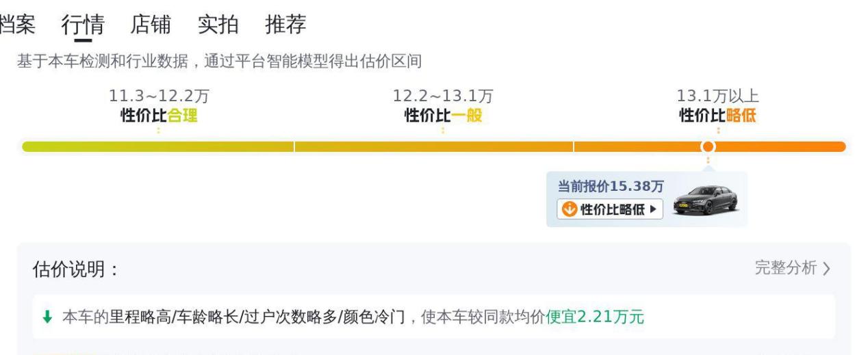Click the 性价比略低 button under current price

pos(609,209)
